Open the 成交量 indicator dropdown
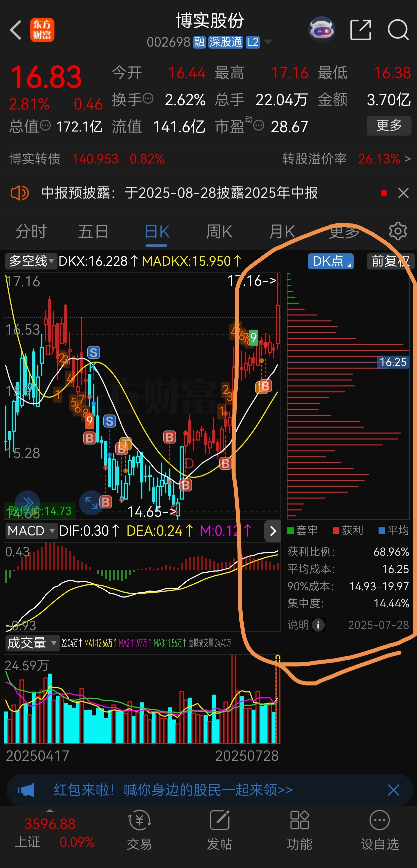Image resolution: width=417 pixels, height=868 pixels. 32,643
